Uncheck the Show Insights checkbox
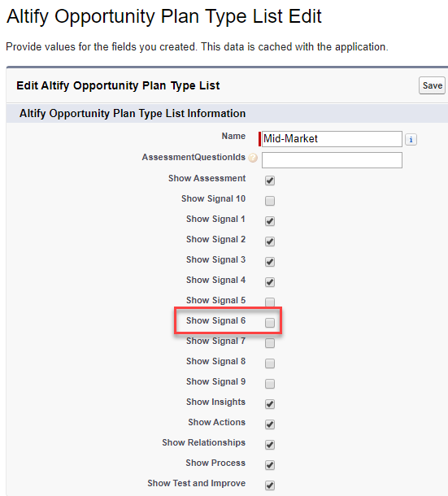Screen dimensions: 448x496 (x=270, y=404)
